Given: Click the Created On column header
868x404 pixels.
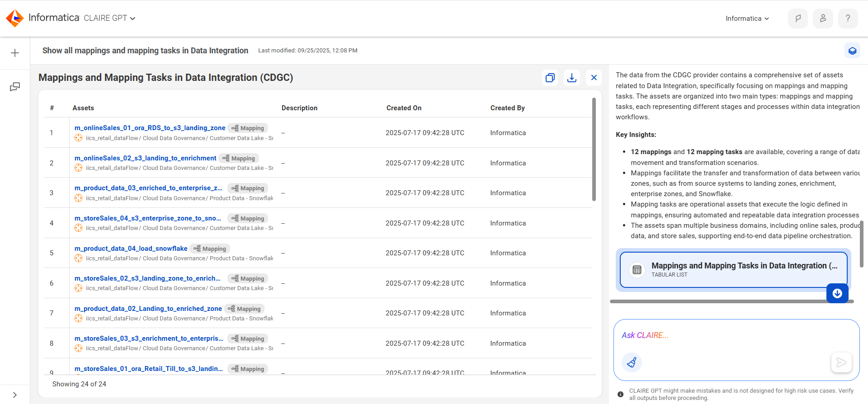Looking at the screenshot, I should tap(404, 108).
